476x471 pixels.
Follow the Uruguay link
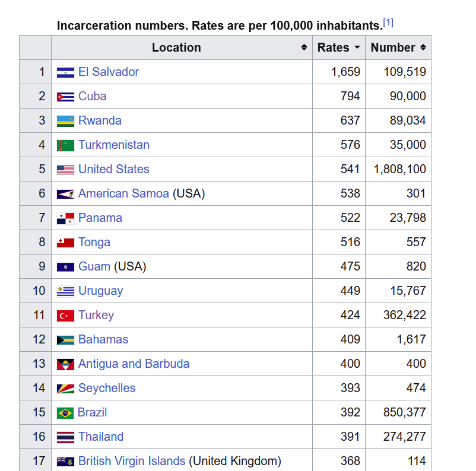[101, 291]
